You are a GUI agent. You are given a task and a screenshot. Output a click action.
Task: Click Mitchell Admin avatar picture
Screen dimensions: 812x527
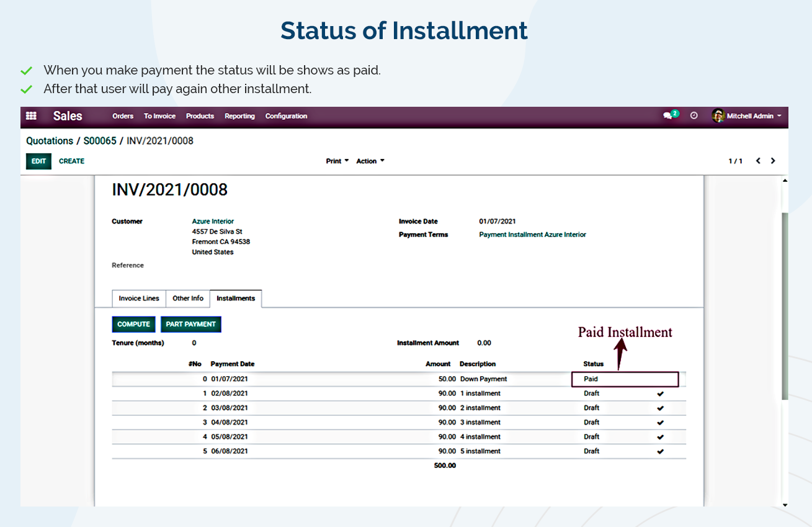718,116
